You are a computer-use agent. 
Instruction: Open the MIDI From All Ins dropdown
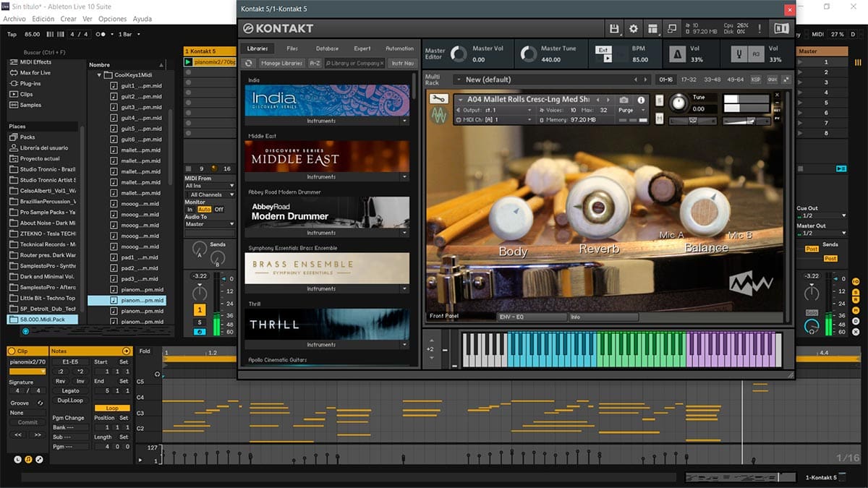pyautogui.click(x=210, y=186)
